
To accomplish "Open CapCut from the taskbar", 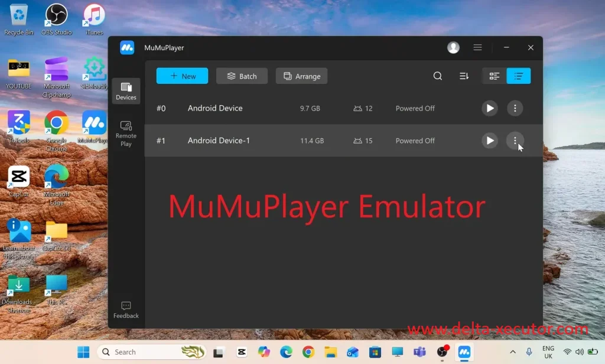I will click(x=242, y=352).
